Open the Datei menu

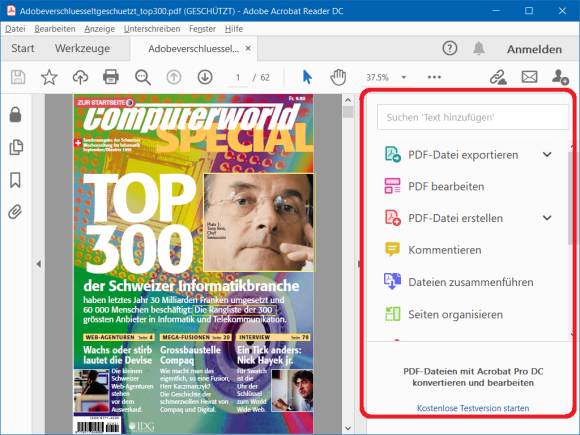[15, 29]
